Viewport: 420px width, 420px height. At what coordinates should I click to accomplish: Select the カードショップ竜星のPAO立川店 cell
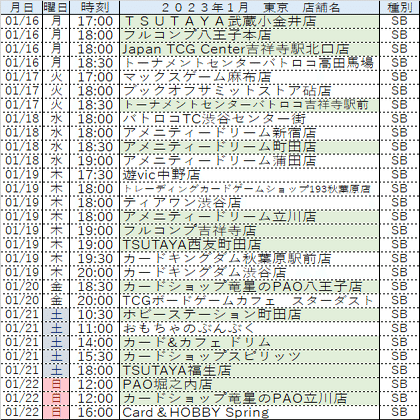(249, 399)
